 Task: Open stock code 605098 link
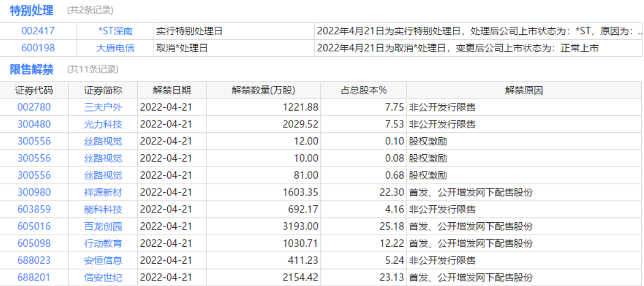point(34,244)
